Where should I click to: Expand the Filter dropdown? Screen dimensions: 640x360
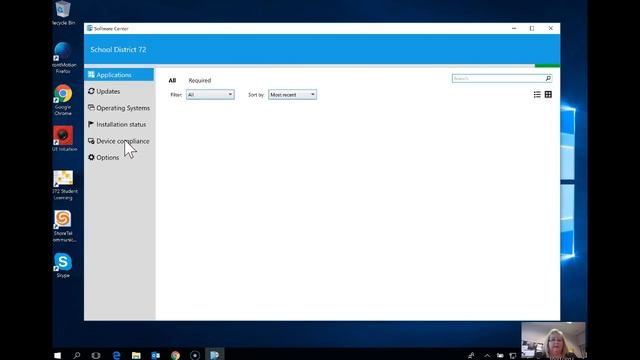click(x=210, y=95)
